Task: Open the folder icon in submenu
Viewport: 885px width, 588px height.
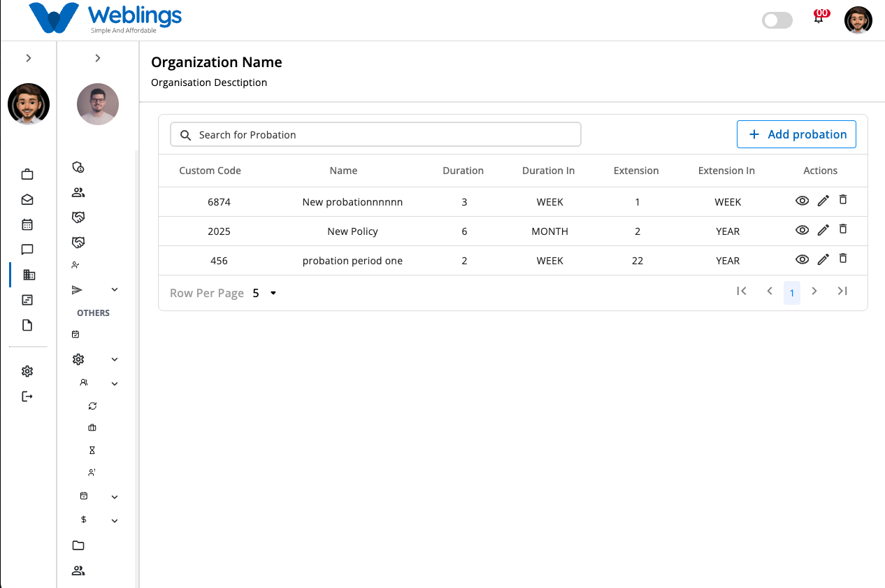Action: (x=78, y=545)
